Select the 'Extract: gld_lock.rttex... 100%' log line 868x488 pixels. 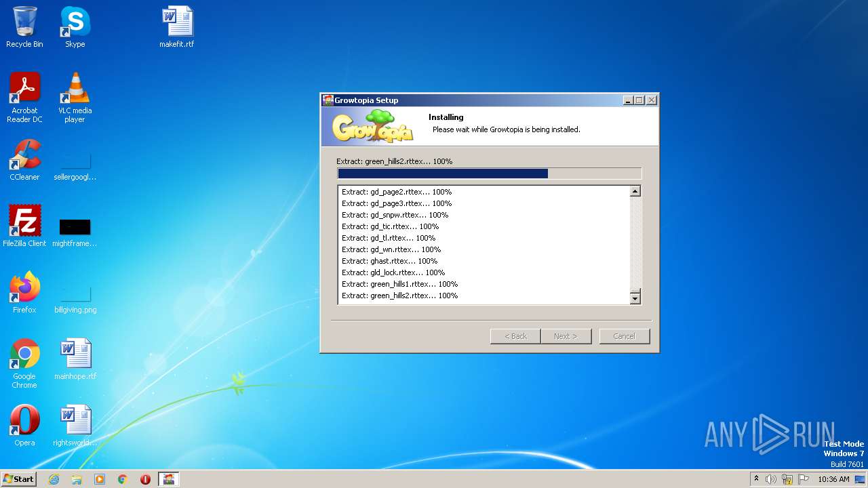coord(393,272)
